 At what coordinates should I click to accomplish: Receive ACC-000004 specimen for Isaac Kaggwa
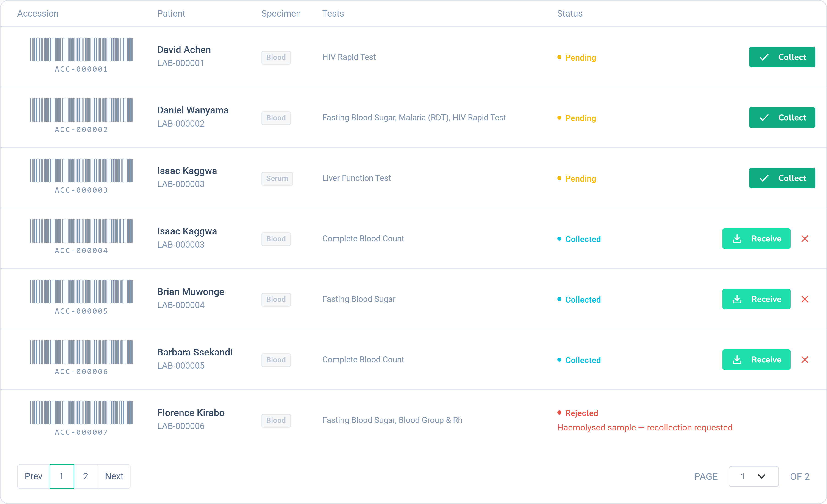[x=756, y=239]
